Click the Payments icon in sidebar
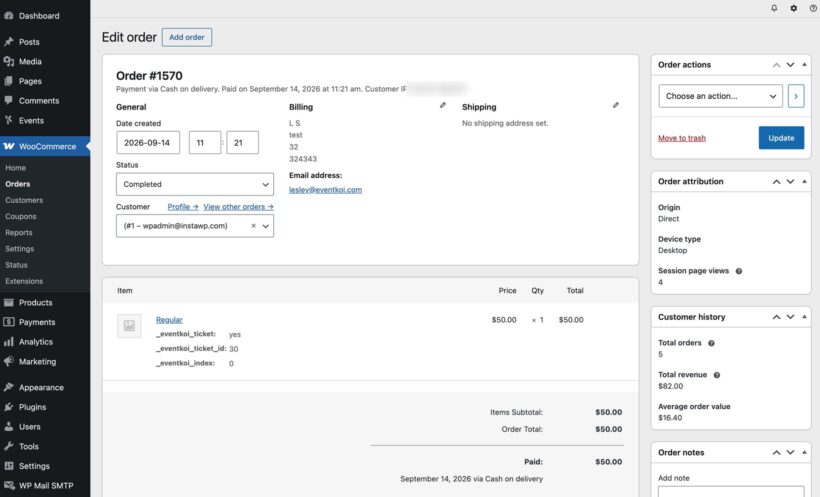Viewport: 820px width, 497px height. click(8, 322)
